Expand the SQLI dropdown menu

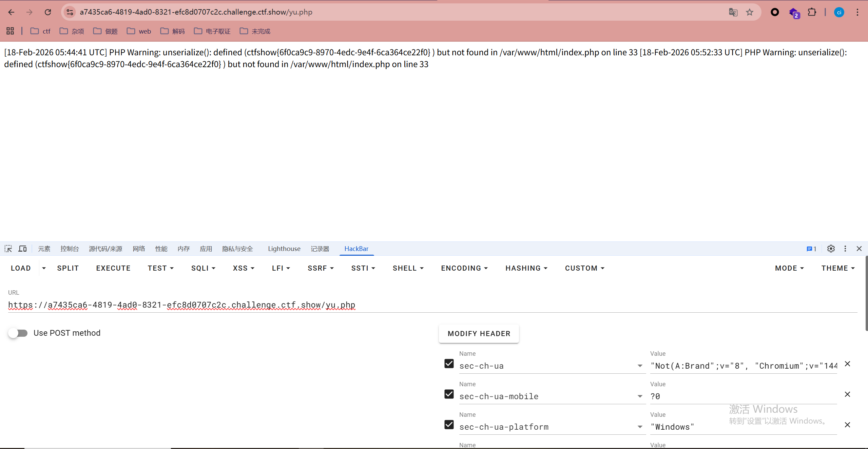pyautogui.click(x=203, y=268)
